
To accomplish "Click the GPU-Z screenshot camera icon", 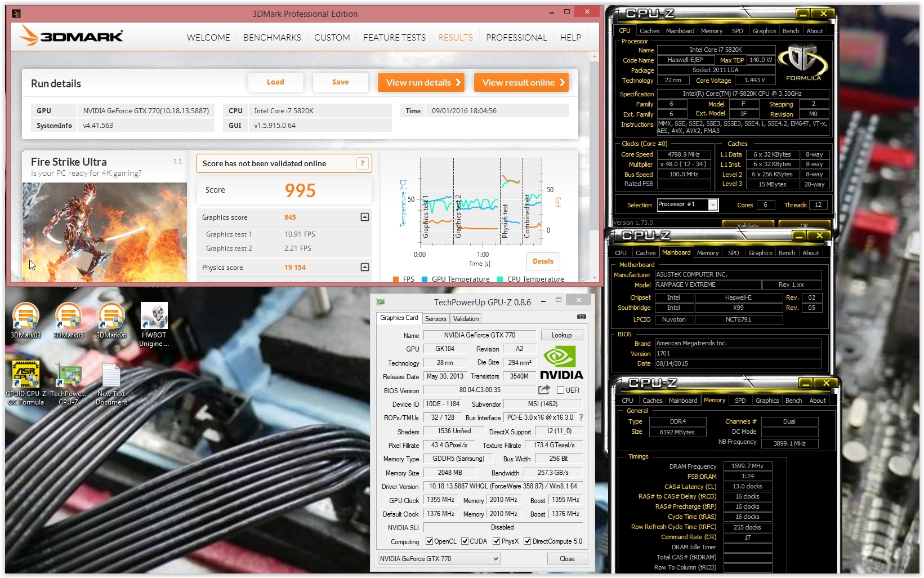I will click(582, 317).
